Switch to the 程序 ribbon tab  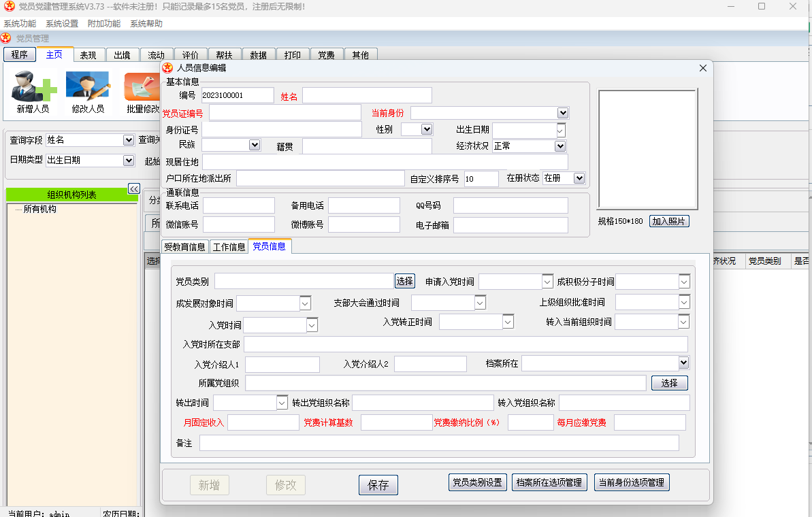pyautogui.click(x=20, y=54)
